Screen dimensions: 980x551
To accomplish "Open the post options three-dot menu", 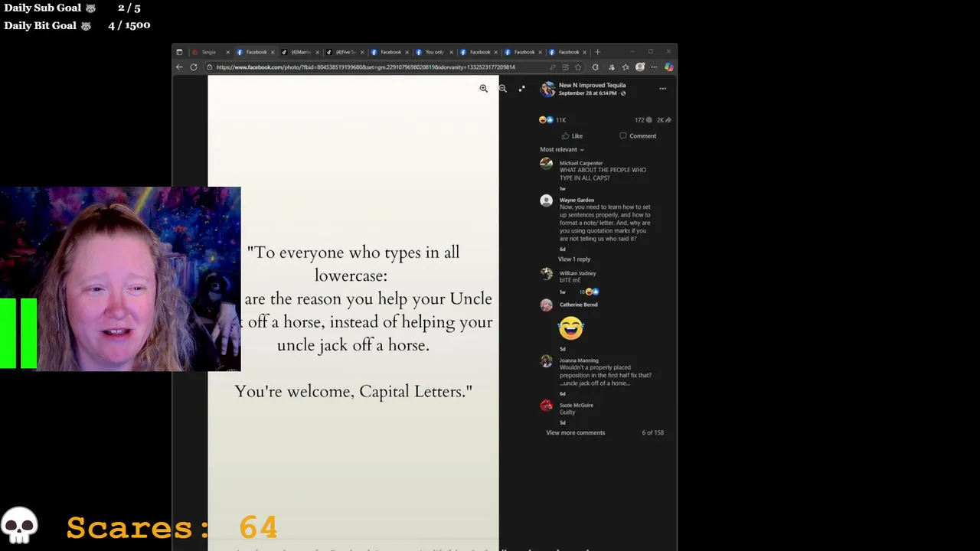I will [x=662, y=89].
